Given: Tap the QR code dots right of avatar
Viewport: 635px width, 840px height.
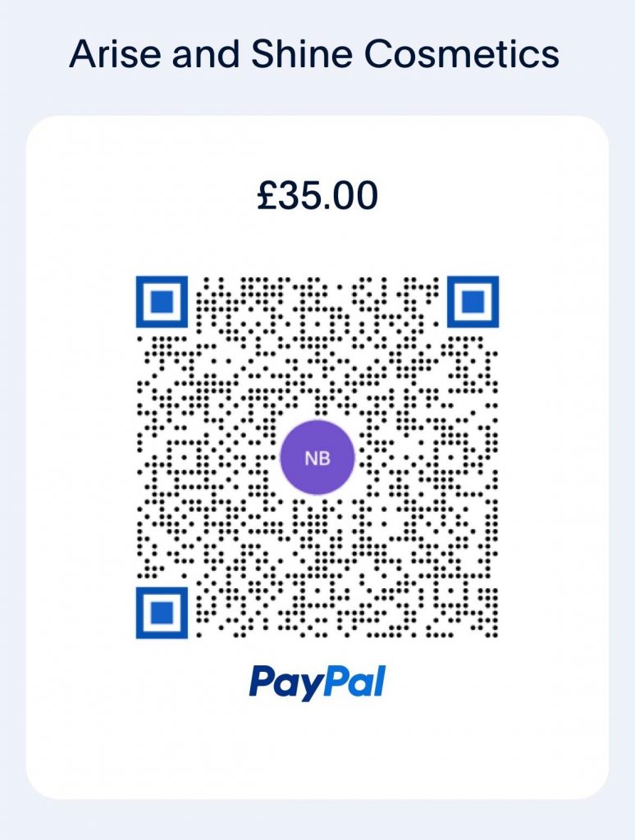Looking at the screenshot, I should (426, 458).
